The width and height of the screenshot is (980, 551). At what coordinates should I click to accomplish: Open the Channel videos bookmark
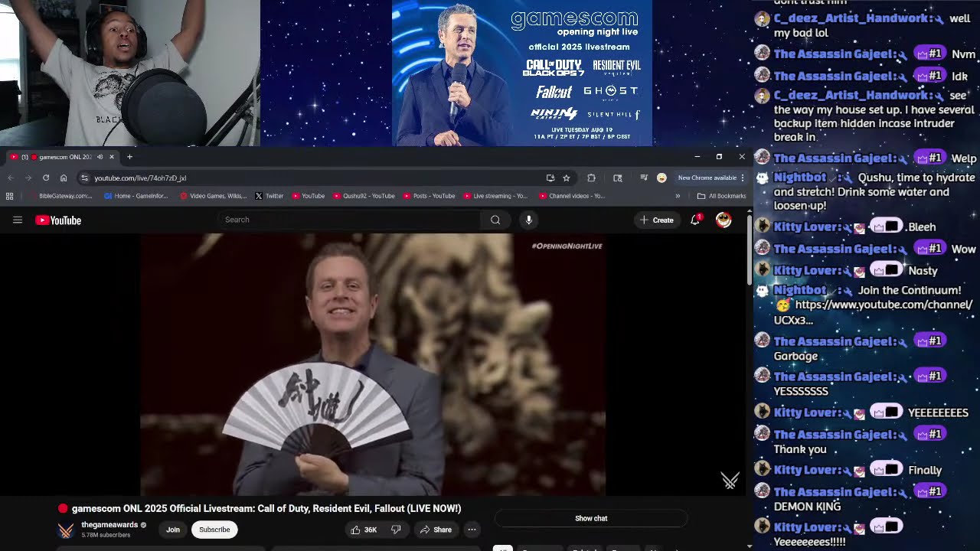(571, 196)
